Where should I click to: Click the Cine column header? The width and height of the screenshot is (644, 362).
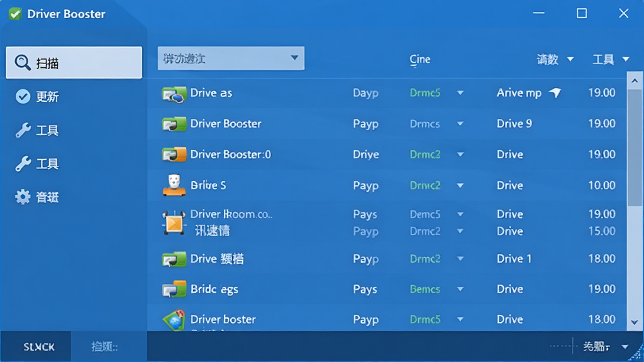[419, 60]
